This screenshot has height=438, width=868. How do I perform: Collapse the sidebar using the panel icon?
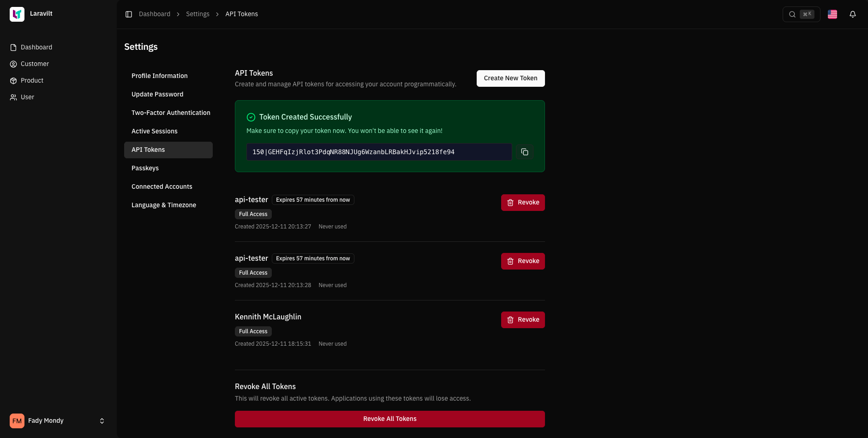[129, 14]
